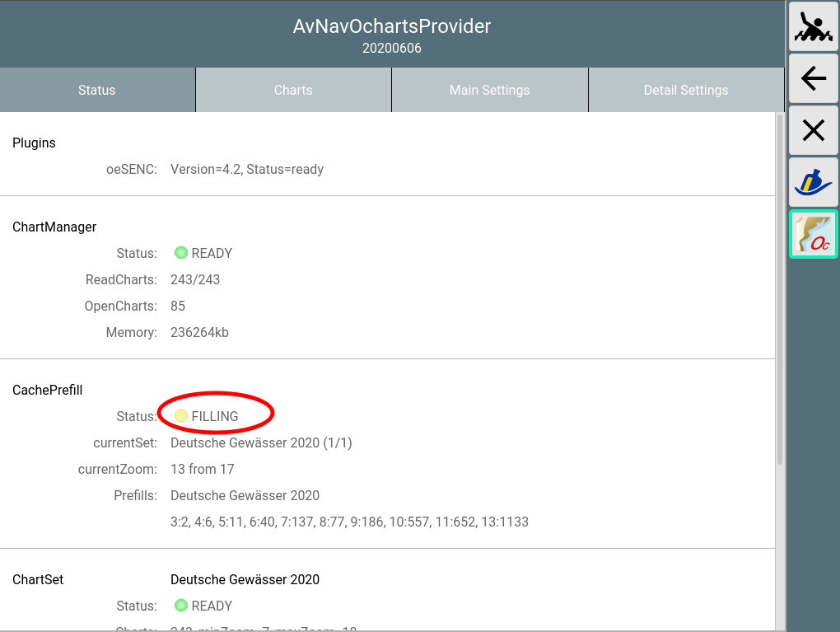Click the prefill zoom counts line
This screenshot has width=840, height=632.
[349, 522]
